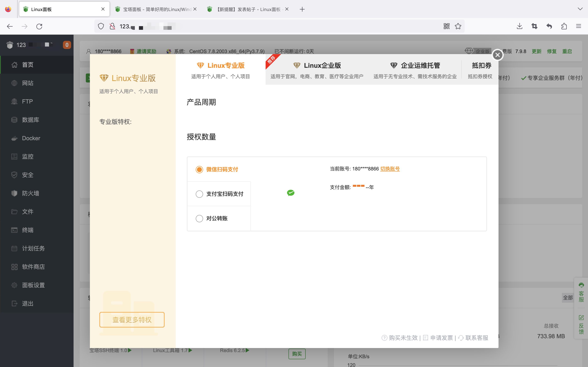Screen dimensions: 588x367
Task: Go back using the browser back arrow
Action: [10, 26]
